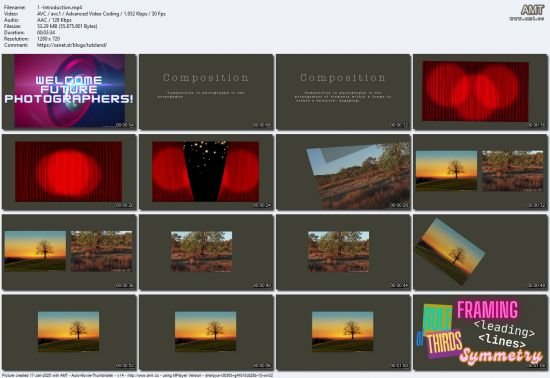Click the resolution value '1280 x 720'

pos(48,39)
